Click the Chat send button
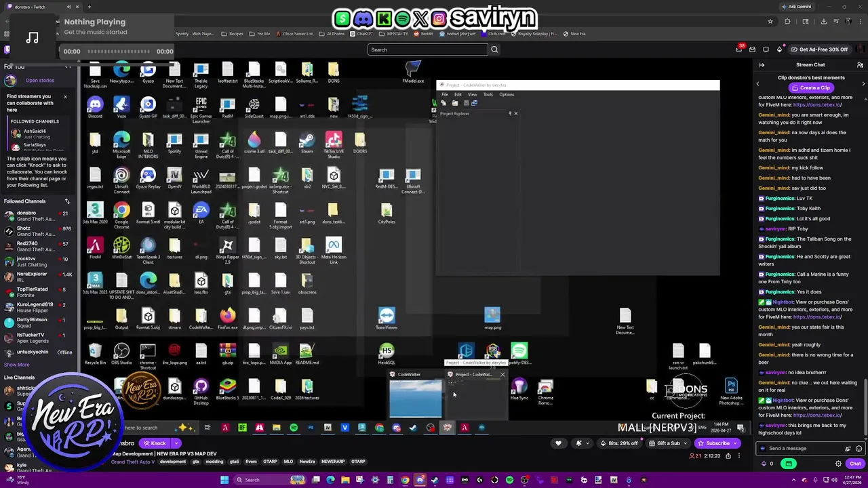This screenshot has width=868, height=488. click(854, 464)
